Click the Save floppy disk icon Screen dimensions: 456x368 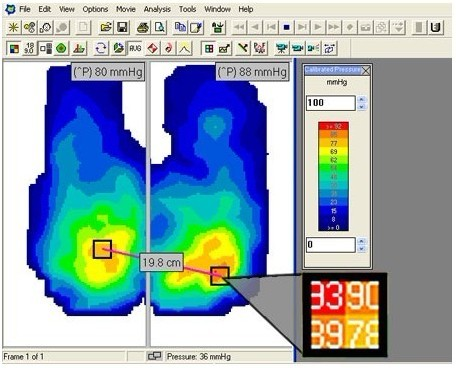[x=122, y=27]
